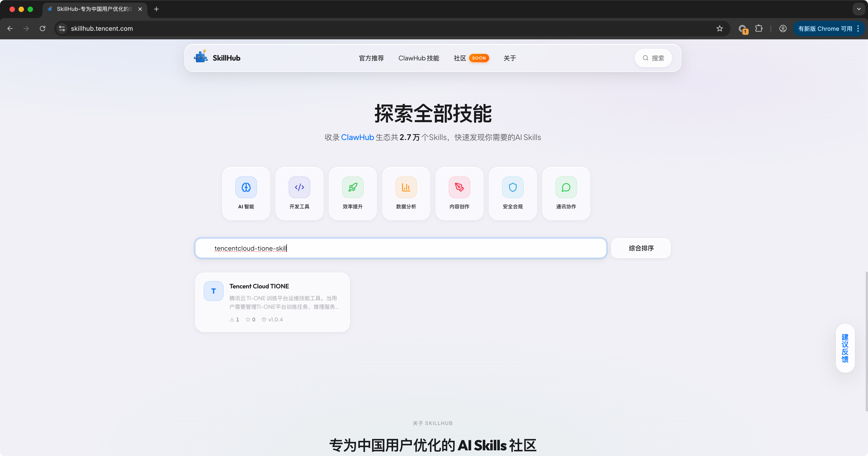
Task: Open the 综合排序 sort dropdown
Action: pos(641,248)
